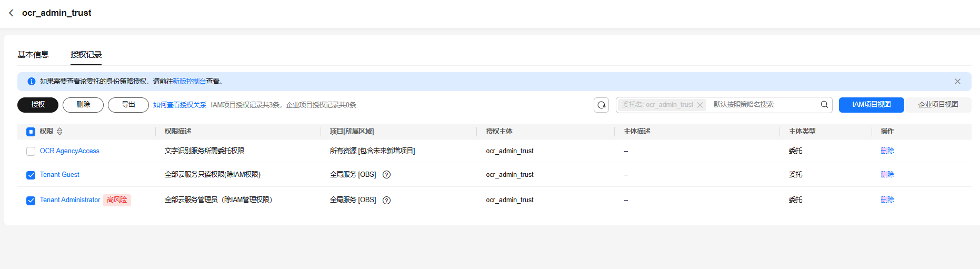The image size is (980, 269).
Task: Click the black 授权 button
Action: click(x=38, y=105)
